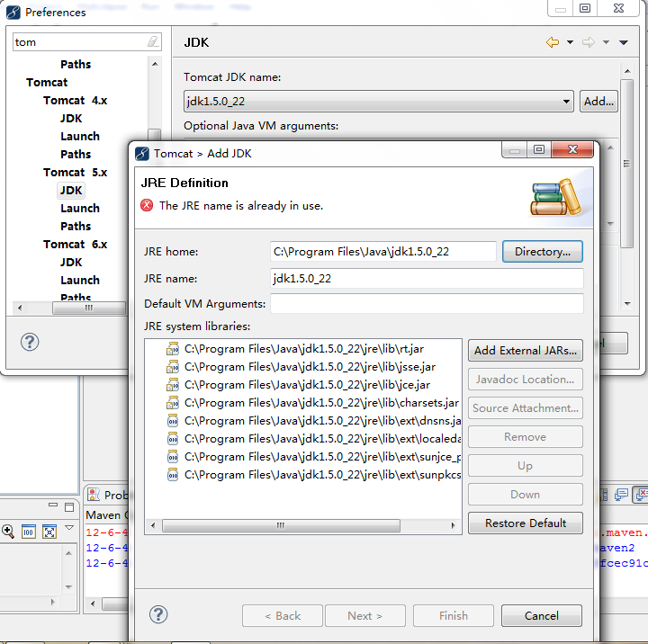Click the error X icon in JRE Definition
The width and height of the screenshot is (648, 644).
tap(147, 205)
